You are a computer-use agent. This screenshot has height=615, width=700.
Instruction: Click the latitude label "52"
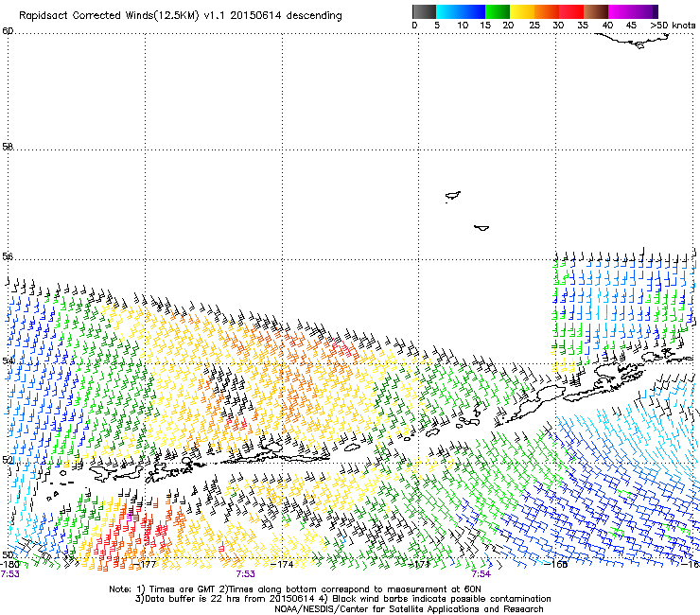8,459
